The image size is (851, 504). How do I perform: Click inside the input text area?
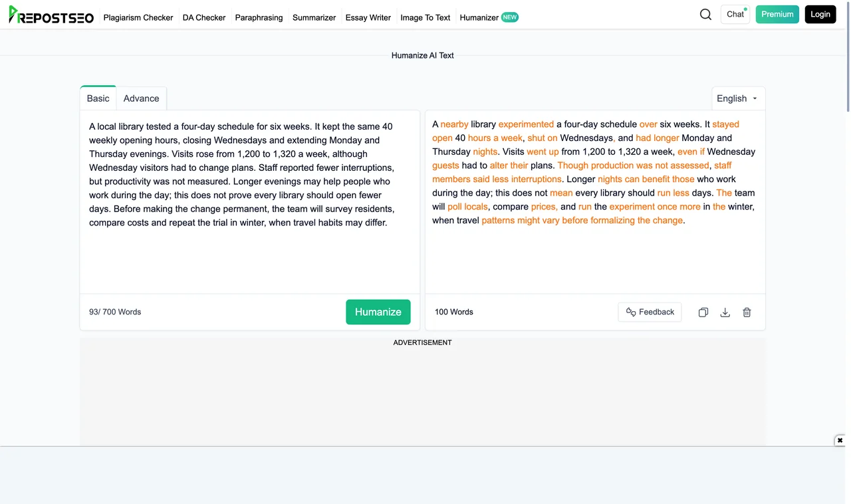point(250,201)
